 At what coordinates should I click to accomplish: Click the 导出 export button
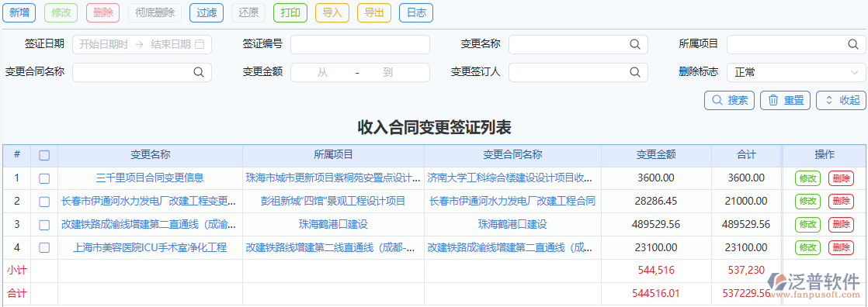point(374,12)
